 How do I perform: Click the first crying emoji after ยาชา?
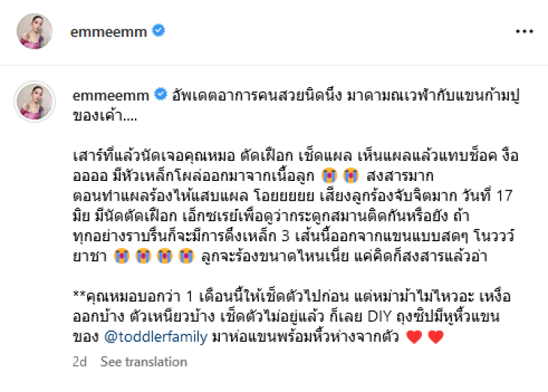pos(122,256)
